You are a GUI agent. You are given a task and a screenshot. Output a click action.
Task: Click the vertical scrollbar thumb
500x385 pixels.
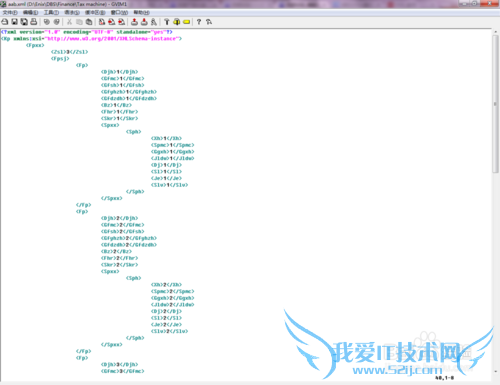(x=495, y=103)
